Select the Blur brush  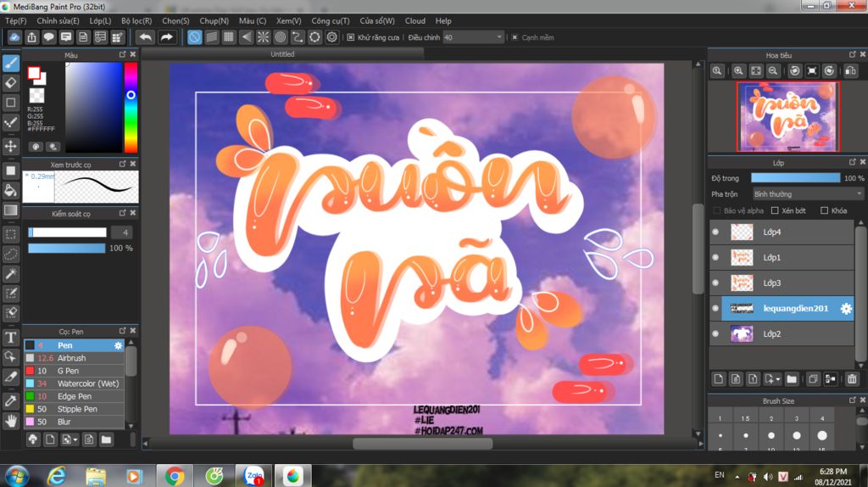coord(75,422)
